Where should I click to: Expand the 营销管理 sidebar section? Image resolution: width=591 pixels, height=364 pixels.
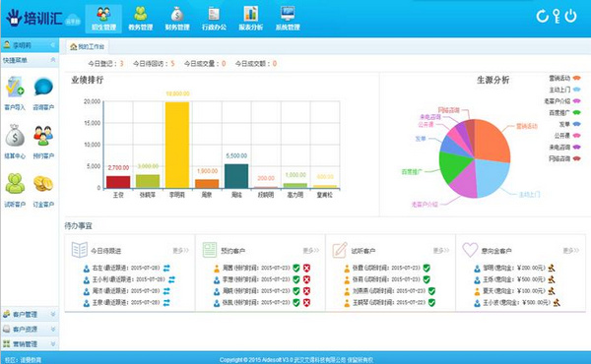[30, 343]
